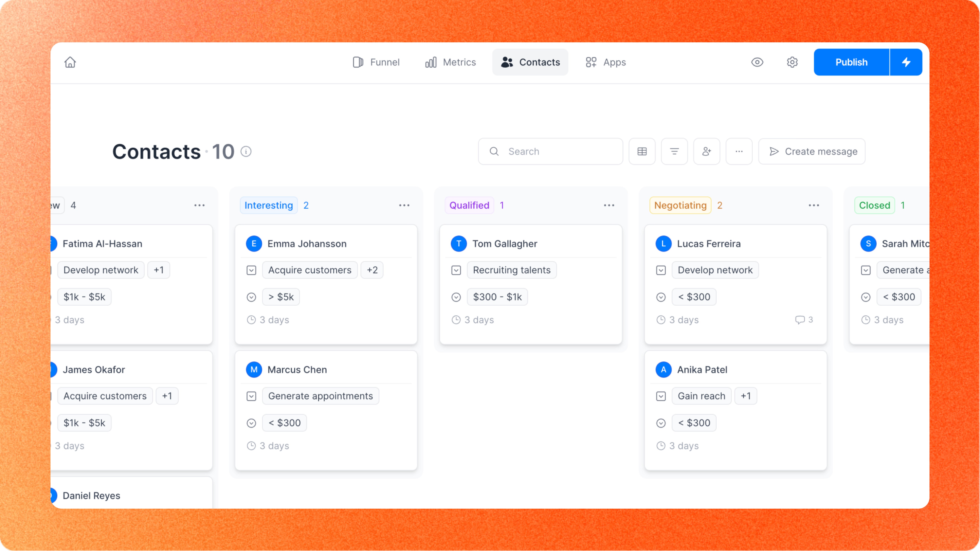Expand Emma Johansson's +2 more goals
The image size is (980, 551).
click(x=372, y=270)
